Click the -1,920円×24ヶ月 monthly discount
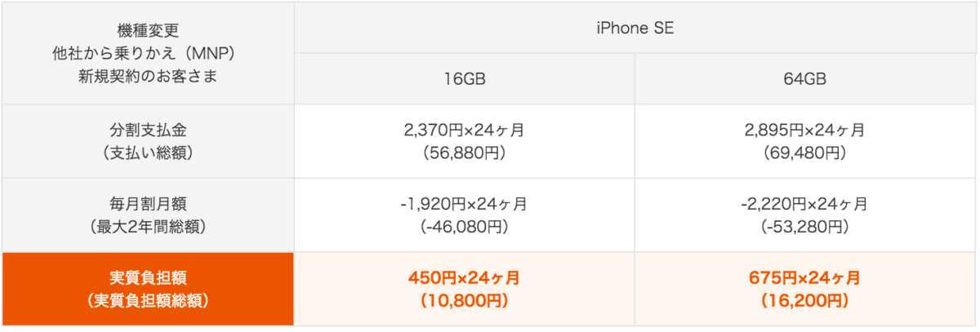980x332 pixels. (463, 204)
